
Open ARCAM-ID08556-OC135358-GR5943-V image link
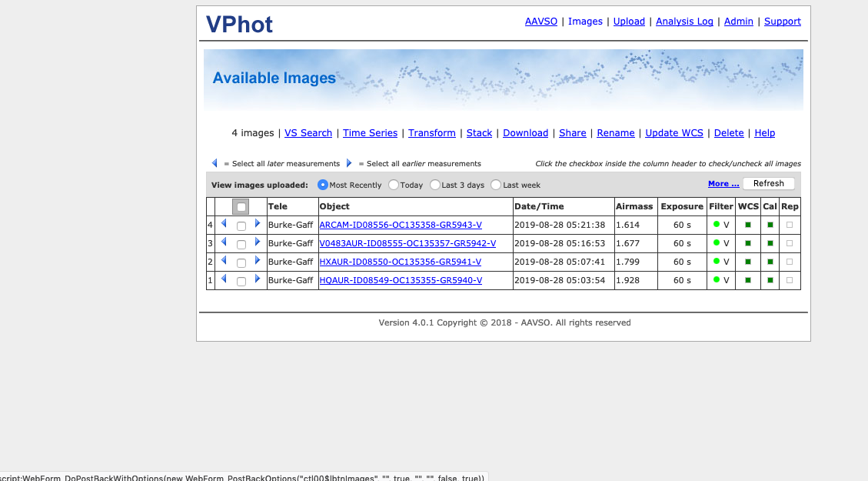400,225
